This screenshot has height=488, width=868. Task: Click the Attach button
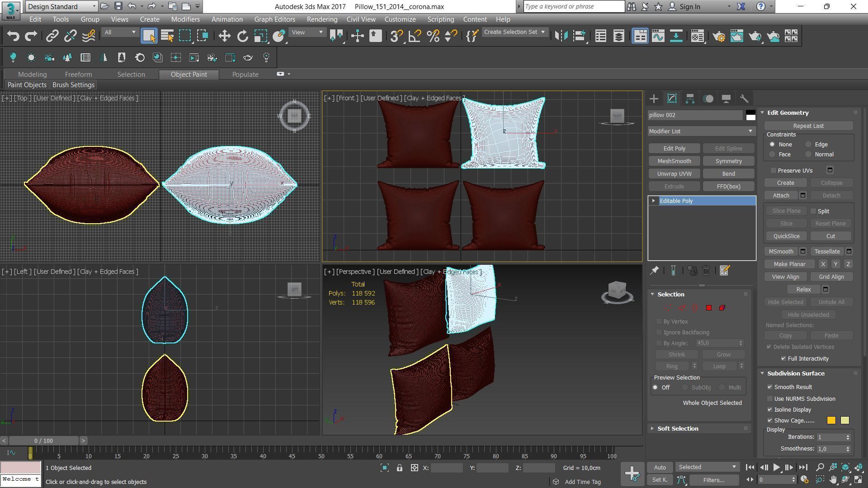781,196
